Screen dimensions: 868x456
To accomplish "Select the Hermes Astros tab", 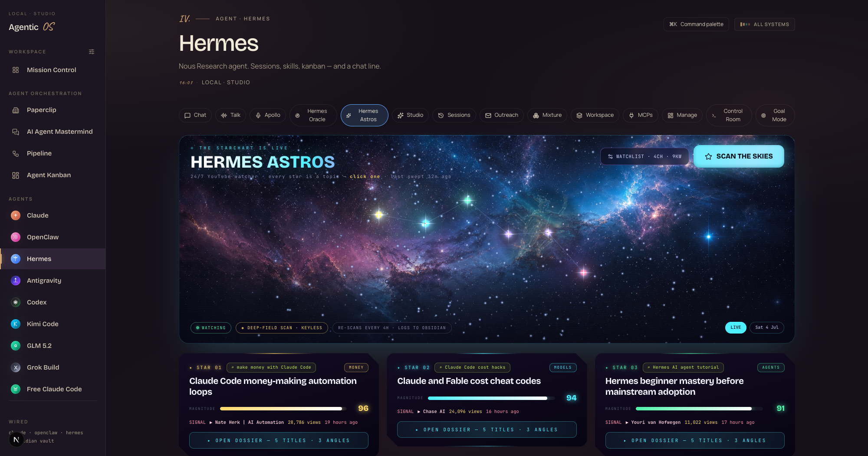I will (x=364, y=115).
